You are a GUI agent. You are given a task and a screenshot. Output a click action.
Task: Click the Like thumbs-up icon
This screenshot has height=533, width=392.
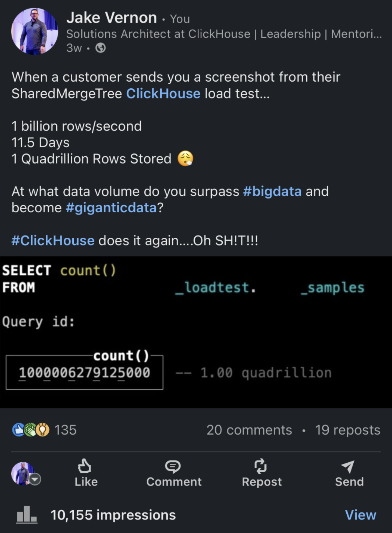pyautogui.click(x=85, y=466)
